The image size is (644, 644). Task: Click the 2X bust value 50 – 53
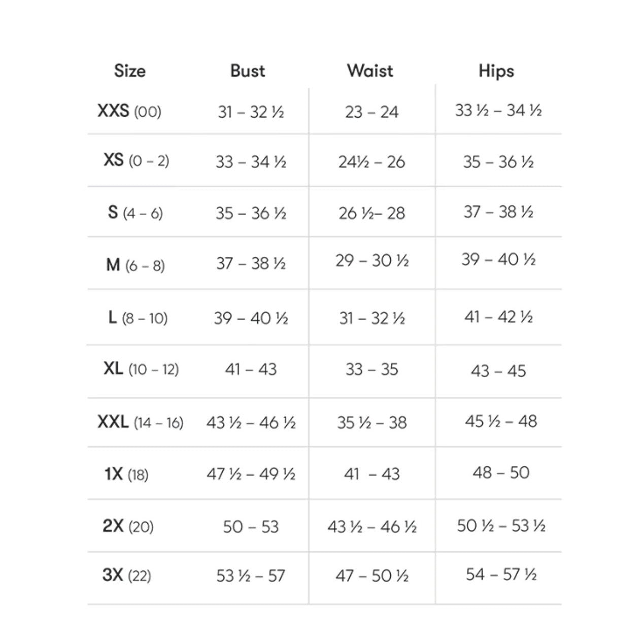251,526
